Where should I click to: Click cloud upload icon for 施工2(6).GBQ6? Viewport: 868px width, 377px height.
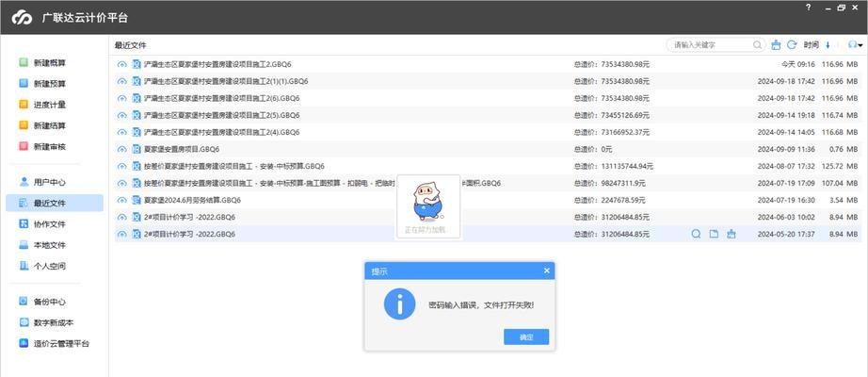121,98
